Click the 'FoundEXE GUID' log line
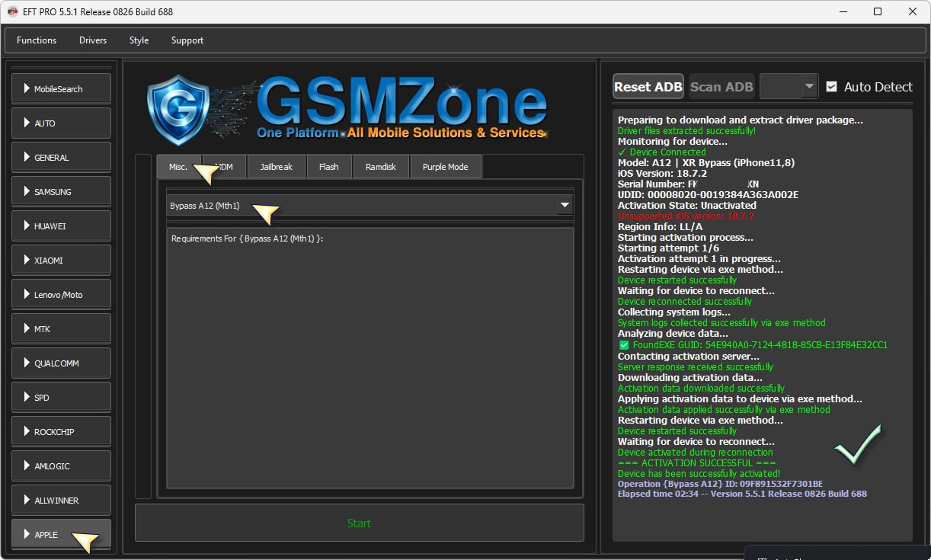The image size is (931, 560). point(753,345)
